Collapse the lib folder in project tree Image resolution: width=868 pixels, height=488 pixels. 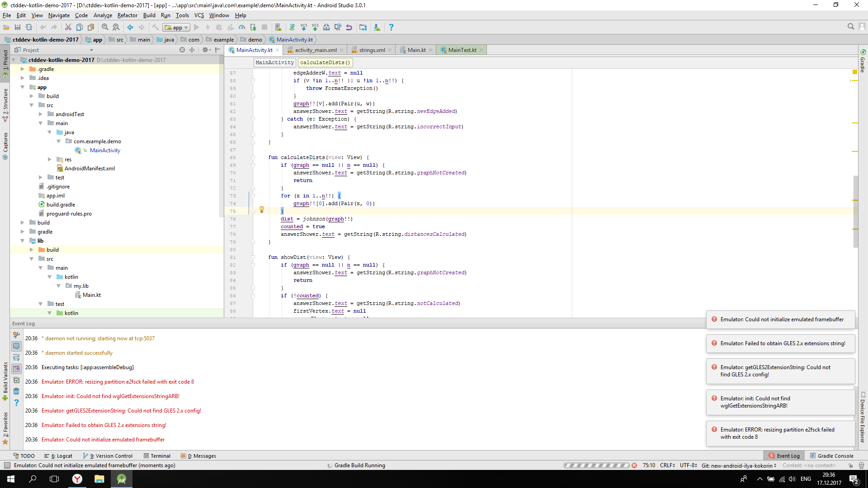coord(23,241)
